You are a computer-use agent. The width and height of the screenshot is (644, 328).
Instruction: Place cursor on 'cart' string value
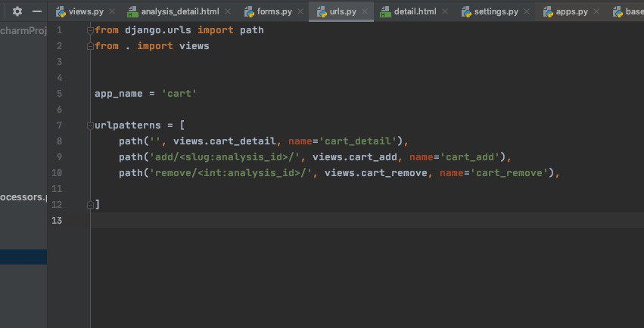point(179,94)
